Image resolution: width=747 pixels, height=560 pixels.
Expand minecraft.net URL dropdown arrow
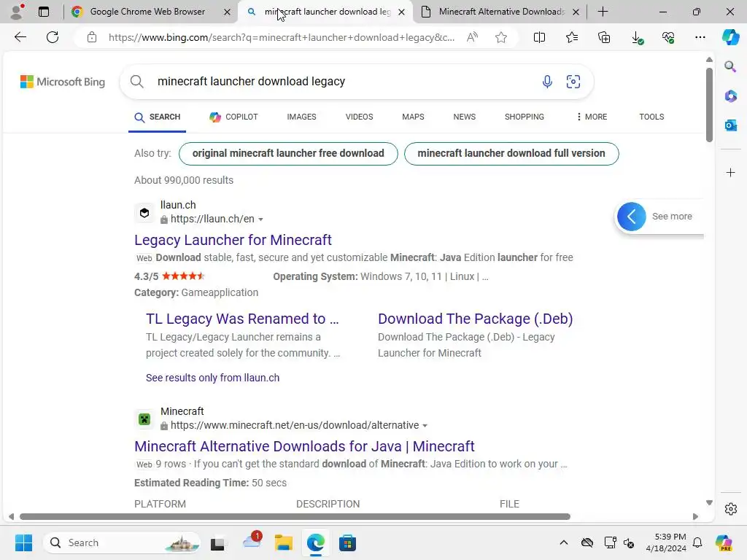point(425,426)
